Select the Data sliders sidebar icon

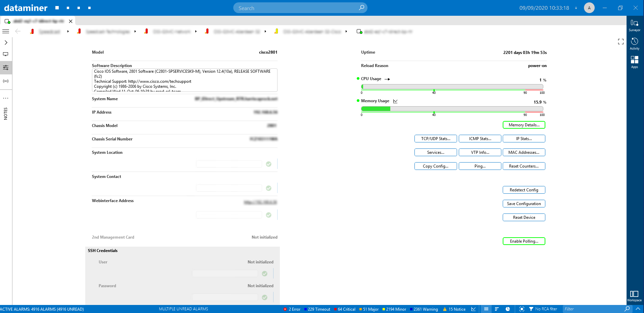(x=6, y=67)
